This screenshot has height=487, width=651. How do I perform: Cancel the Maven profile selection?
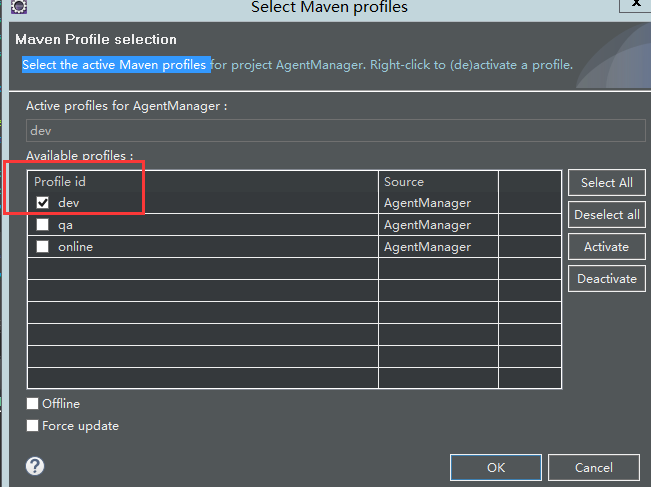tap(593, 467)
